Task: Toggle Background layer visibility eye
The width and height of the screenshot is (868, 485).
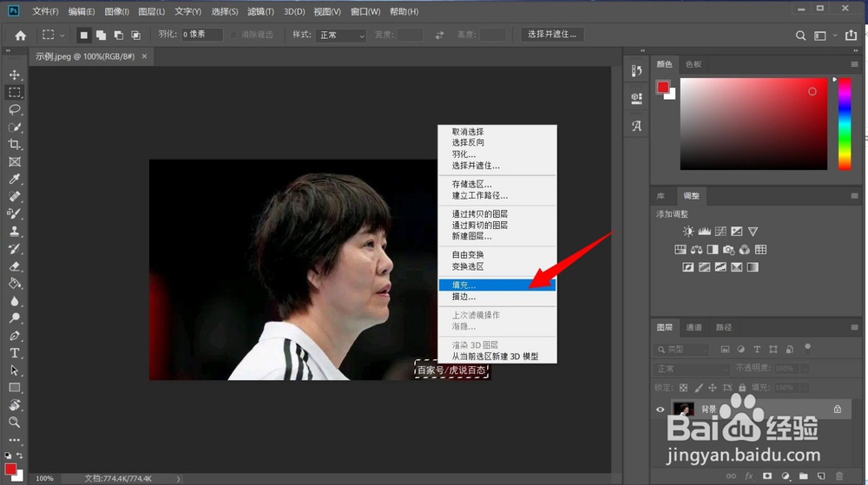Action: [660, 410]
